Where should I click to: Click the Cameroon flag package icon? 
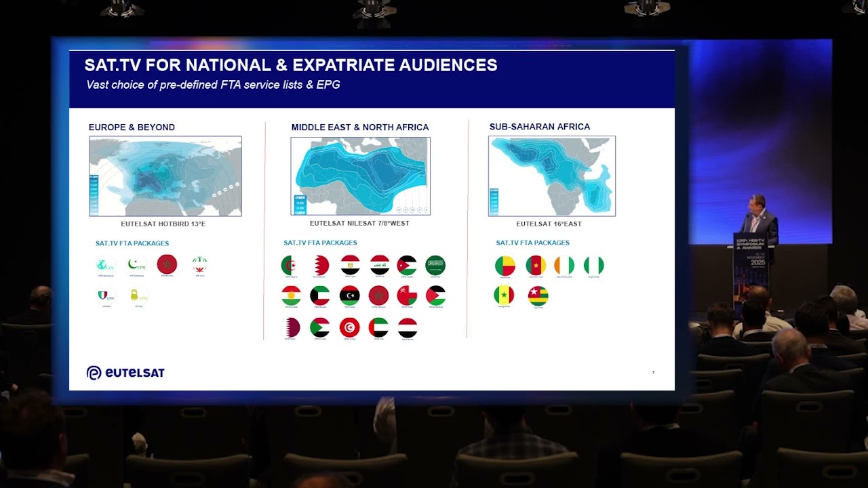coord(536,266)
